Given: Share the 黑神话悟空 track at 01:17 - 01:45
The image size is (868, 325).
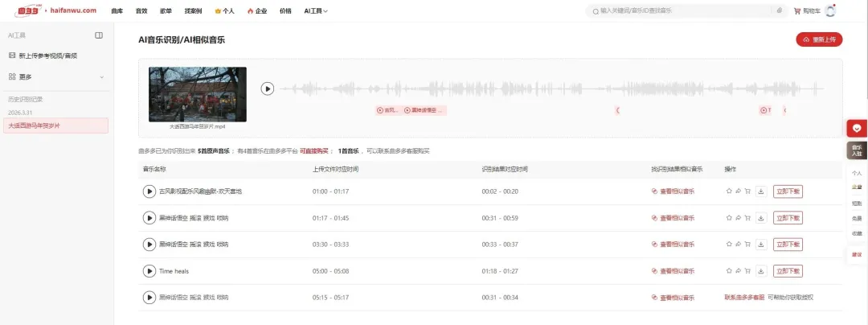Looking at the screenshot, I should 738,218.
